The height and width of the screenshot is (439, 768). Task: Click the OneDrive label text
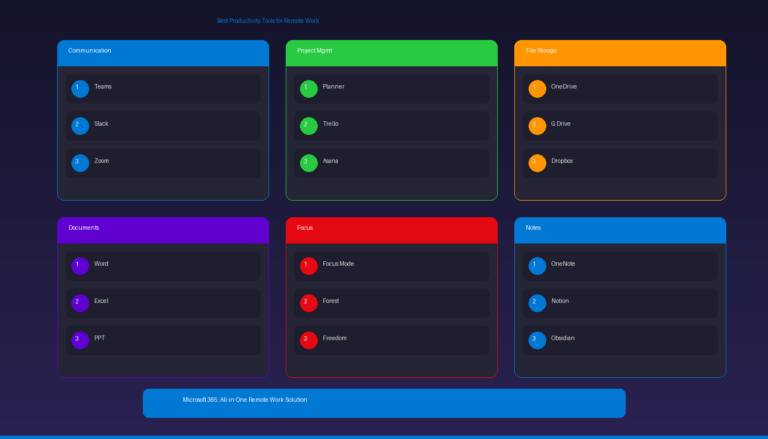click(x=564, y=87)
